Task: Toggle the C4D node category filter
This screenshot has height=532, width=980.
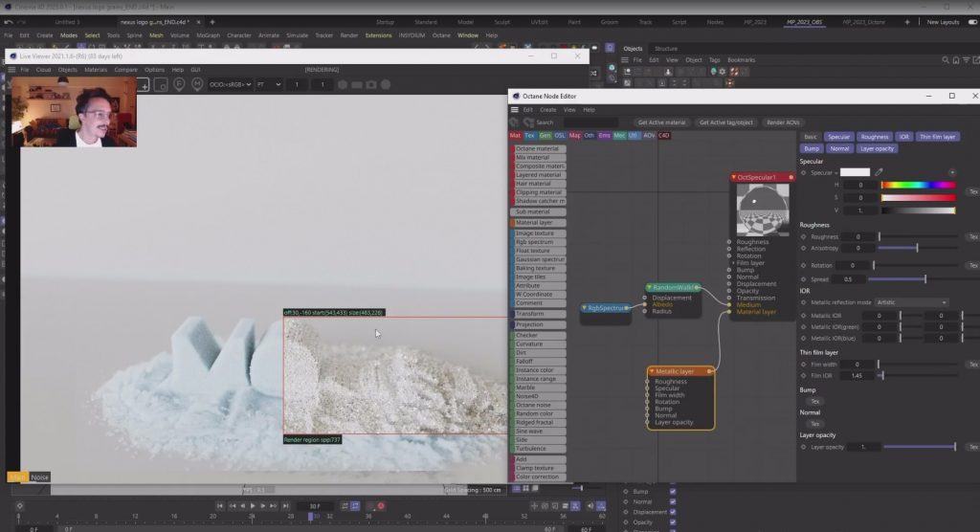Action: 664,136
